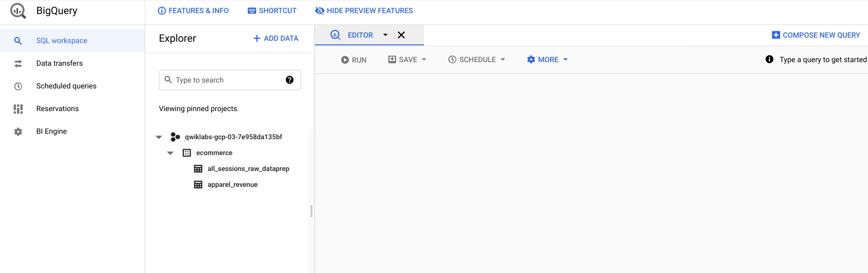Click the Editor tab query icon
The height and width of the screenshot is (273, 868).
[x=335, y=35]
